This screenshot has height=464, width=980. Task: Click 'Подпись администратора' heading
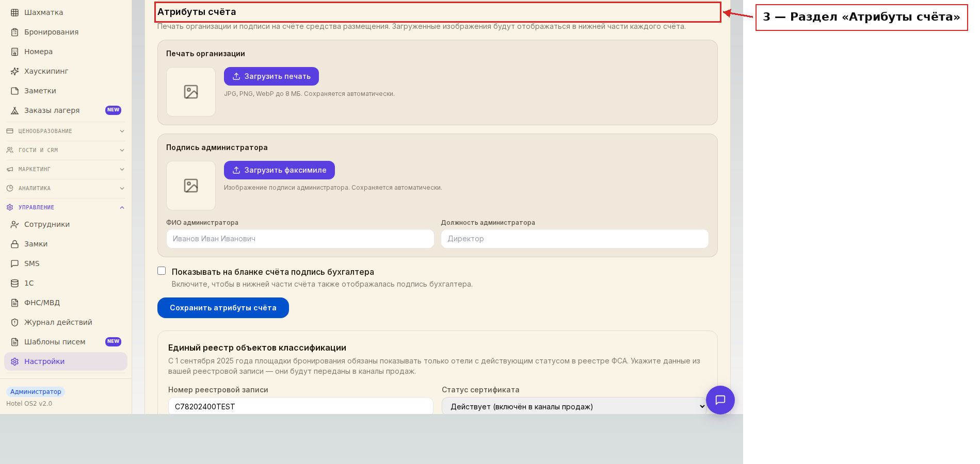click(217, 147)
